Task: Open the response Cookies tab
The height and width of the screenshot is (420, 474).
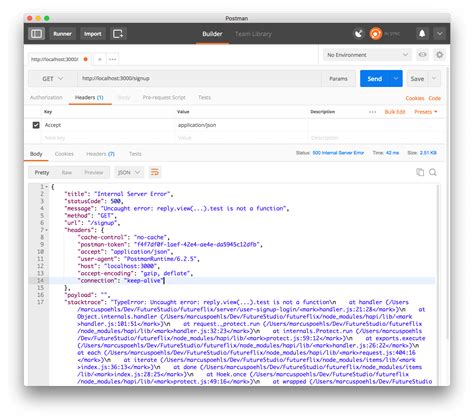Action: [x=64, y=154]
